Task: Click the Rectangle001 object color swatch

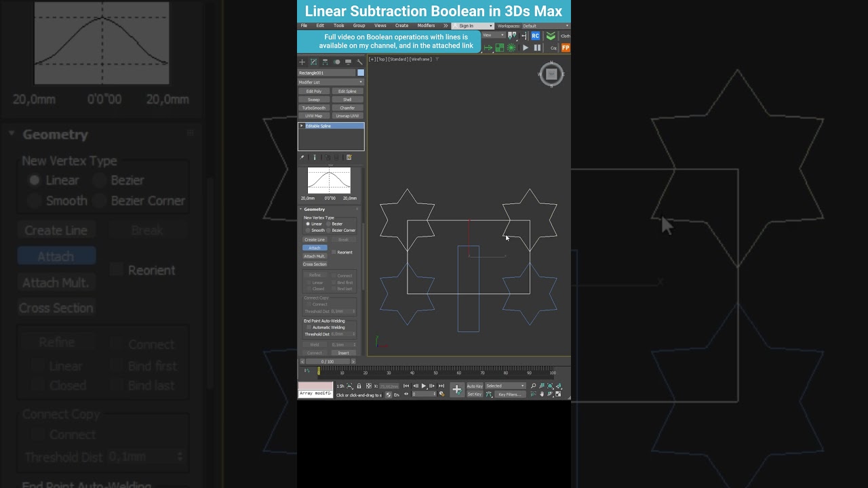Action: 361,73
